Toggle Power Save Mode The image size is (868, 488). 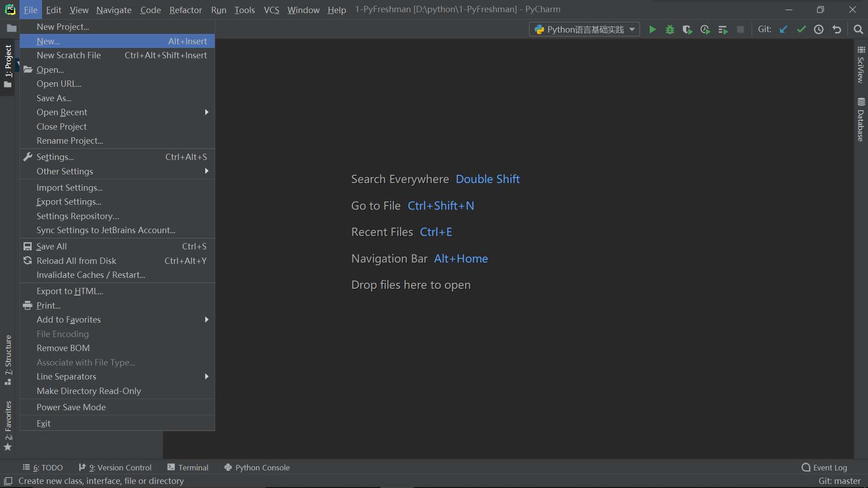coord(117,407)
